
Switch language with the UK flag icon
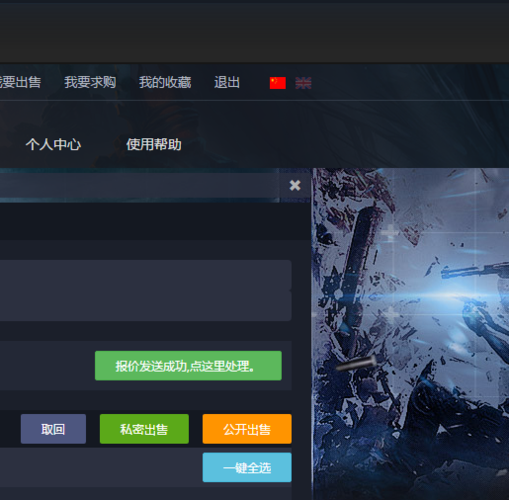[x=303, y=83]
